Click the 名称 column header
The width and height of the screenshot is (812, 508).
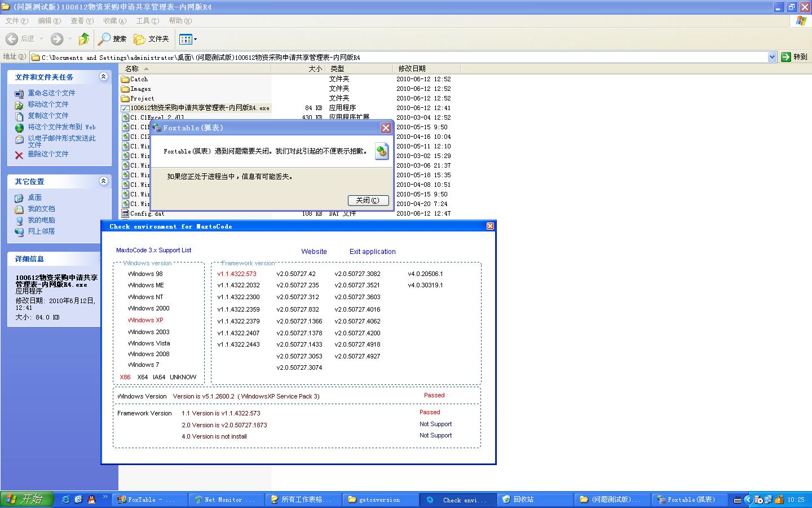click(x=132, y=68)
